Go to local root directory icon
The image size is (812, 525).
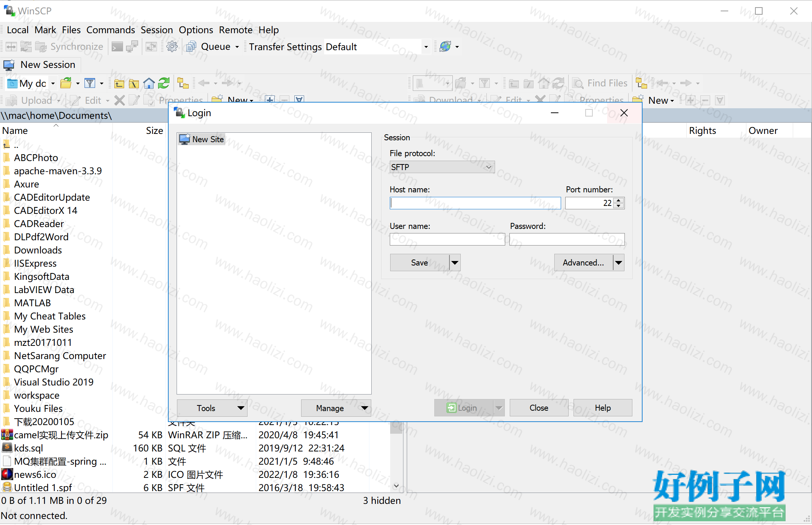pyautogui.click(x=134, y=83)
